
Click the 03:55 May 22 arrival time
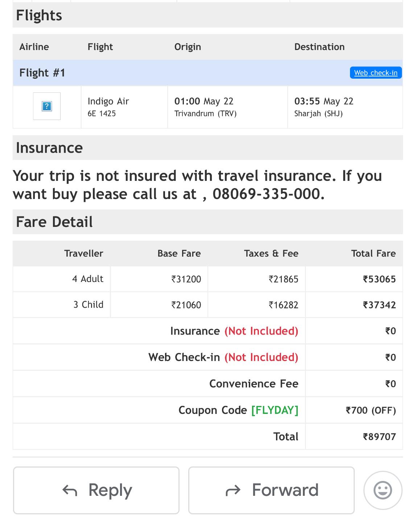tap(324, 101)
